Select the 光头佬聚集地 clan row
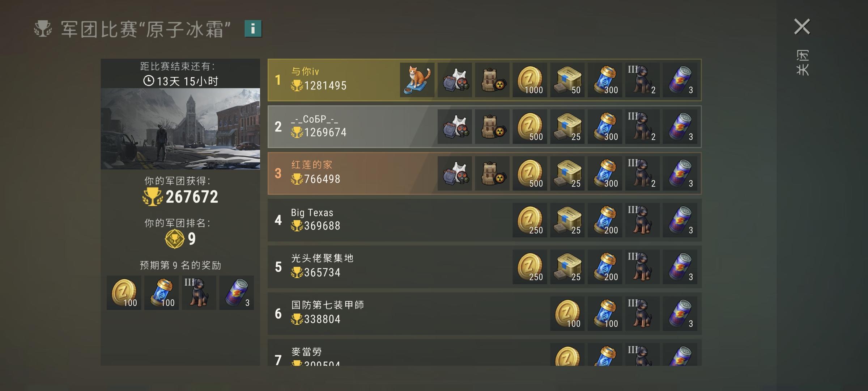The height and width of the screenshot is (391, 868). click(x=485, y=267)
